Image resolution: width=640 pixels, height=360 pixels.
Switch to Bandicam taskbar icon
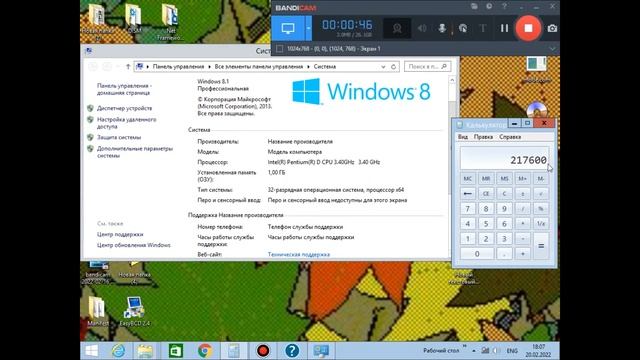click(x=263, y=351)
